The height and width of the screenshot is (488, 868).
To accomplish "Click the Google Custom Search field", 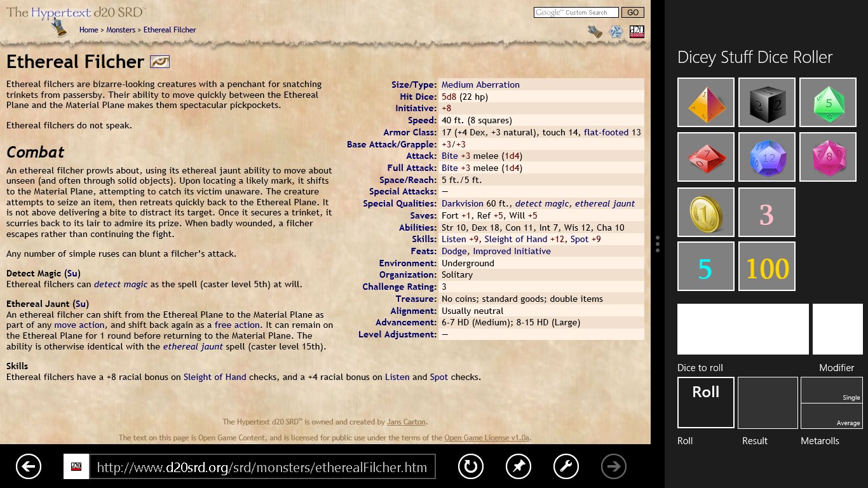I will pos(576,13).
